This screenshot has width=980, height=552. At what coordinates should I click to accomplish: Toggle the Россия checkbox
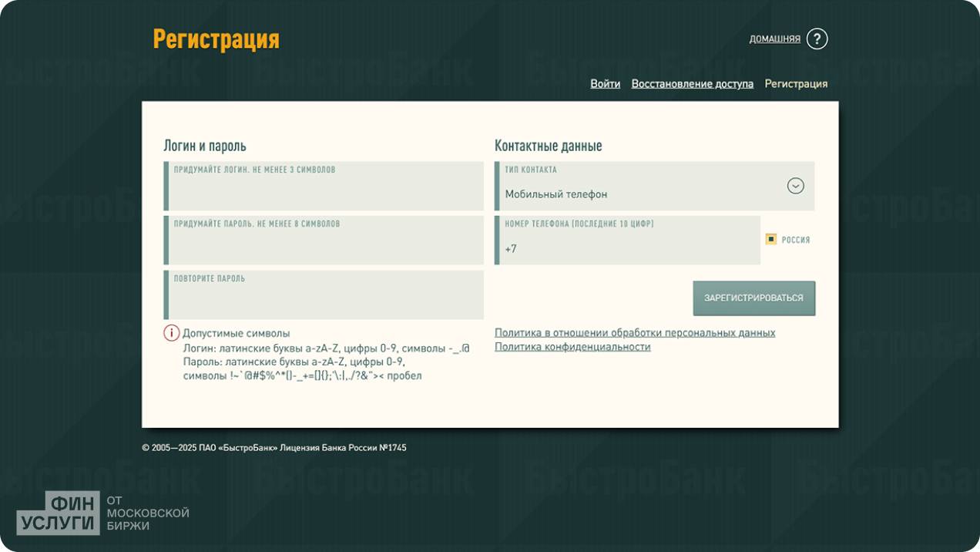click(x=770, y=239)
